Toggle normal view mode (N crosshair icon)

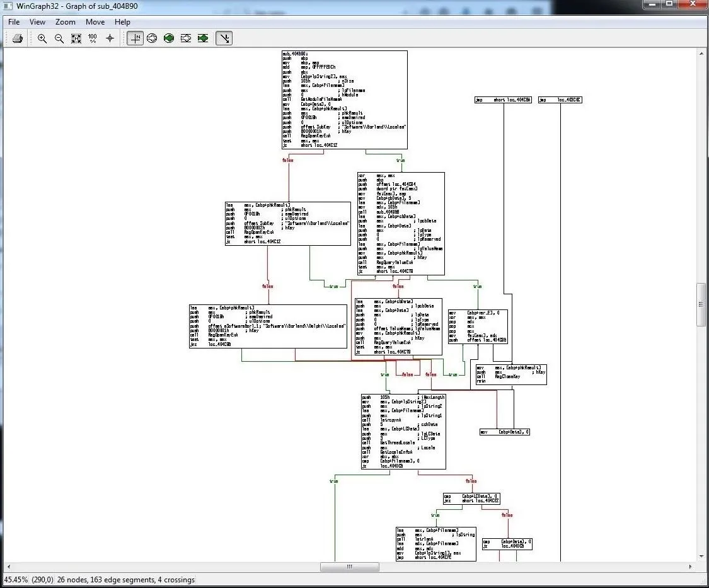click(135, 38)
